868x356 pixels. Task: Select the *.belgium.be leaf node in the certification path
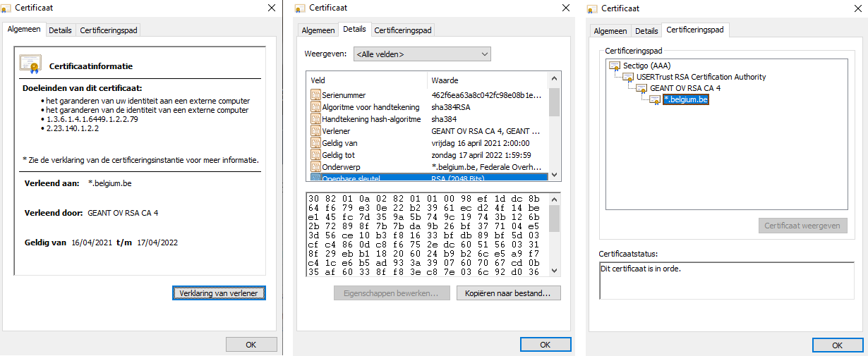tap(685, 99)
